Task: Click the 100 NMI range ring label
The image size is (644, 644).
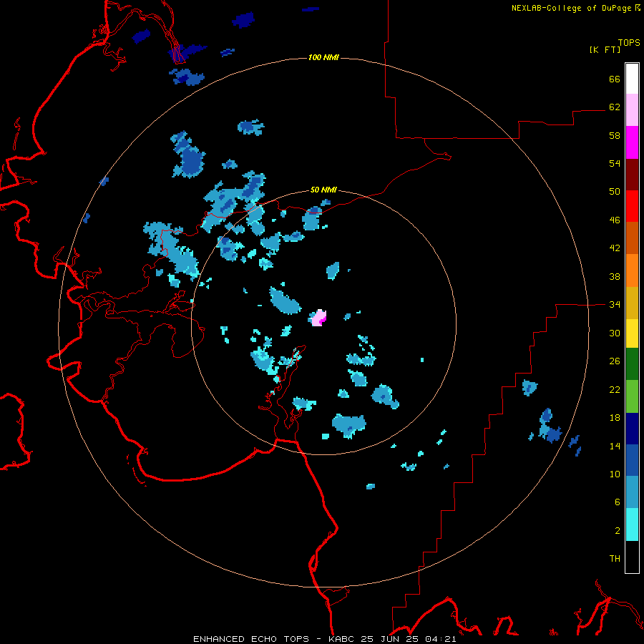Action: point(323,57)
